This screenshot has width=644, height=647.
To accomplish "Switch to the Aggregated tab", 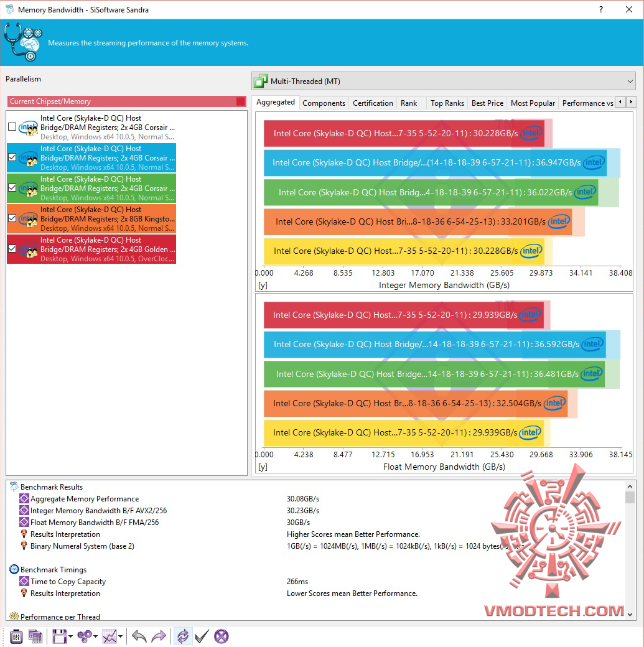I will pos(276,102).
